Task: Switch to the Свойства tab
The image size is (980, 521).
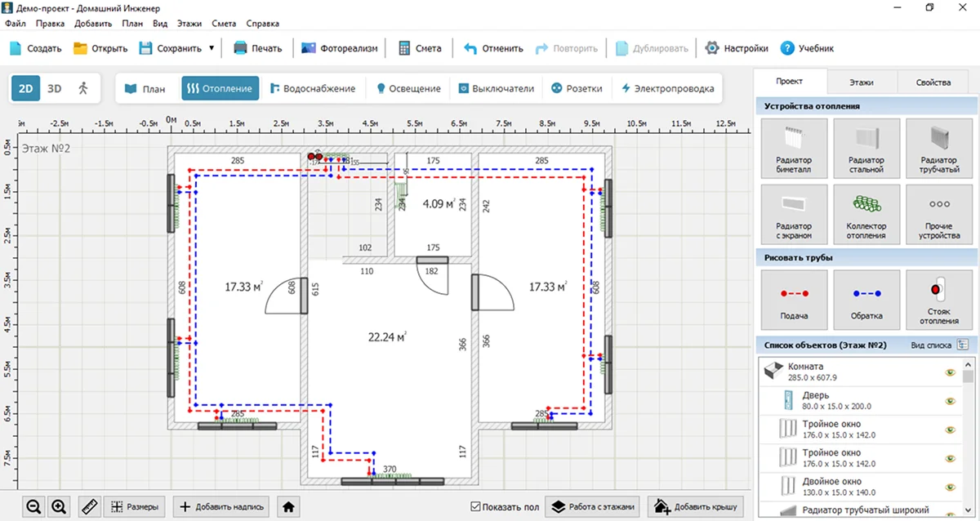Action: coord(933,82)
